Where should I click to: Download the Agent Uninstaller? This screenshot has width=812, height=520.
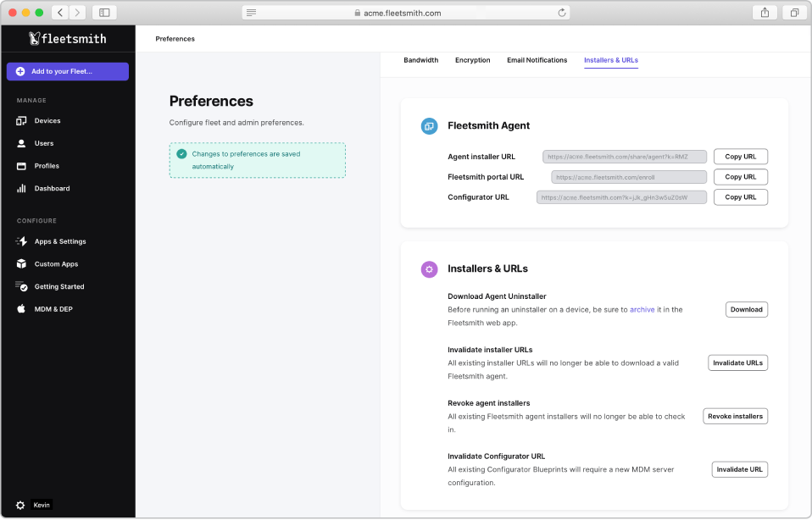[746, 309]
